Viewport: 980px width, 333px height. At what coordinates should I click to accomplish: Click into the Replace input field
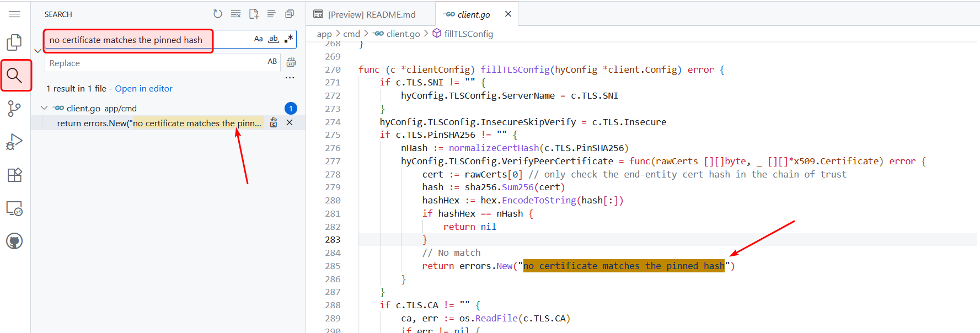(154, 63)
